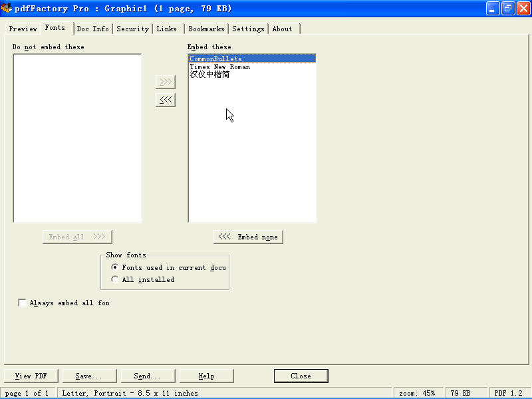This screenshot has width=532, height=399.
Task: Close the window with the red X
Action: pyautogui.click(x=523, y=9)
